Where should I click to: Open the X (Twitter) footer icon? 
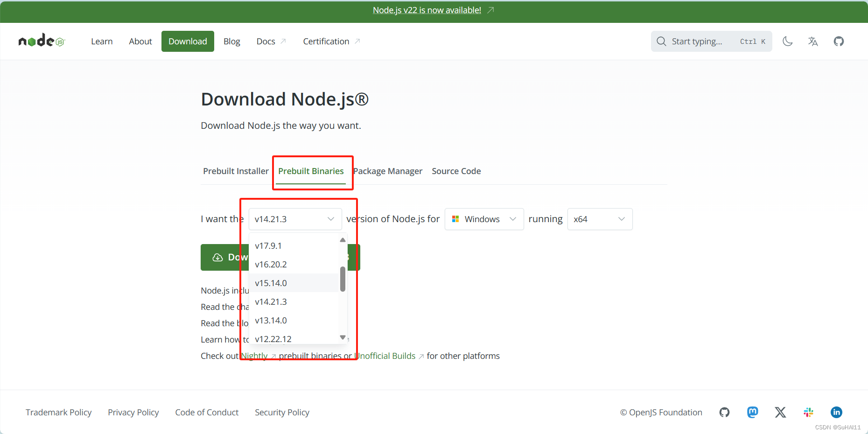coord(780,412)
